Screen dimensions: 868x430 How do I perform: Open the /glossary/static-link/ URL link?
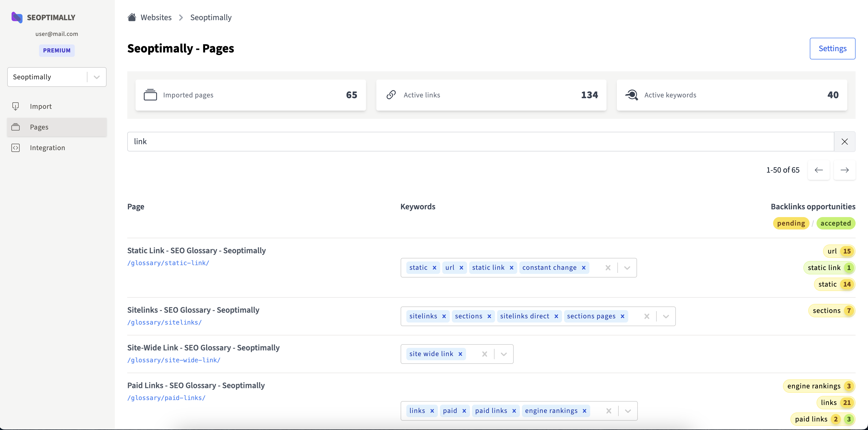click(168, 263)
